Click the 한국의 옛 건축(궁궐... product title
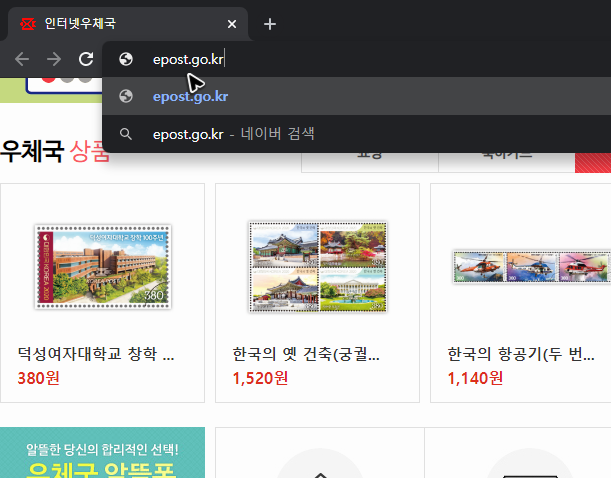The width and height of the screenshot is (611, 478). point(306,354)
